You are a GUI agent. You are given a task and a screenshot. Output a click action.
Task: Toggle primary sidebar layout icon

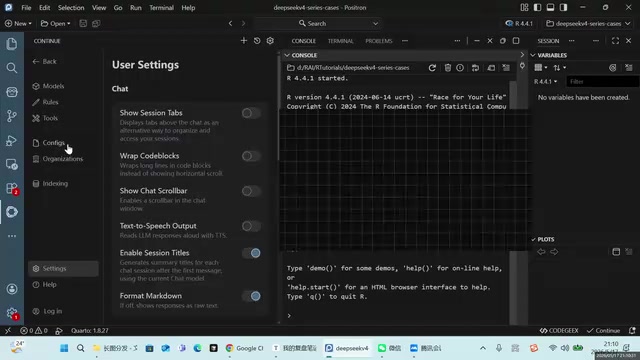point(537,7)
